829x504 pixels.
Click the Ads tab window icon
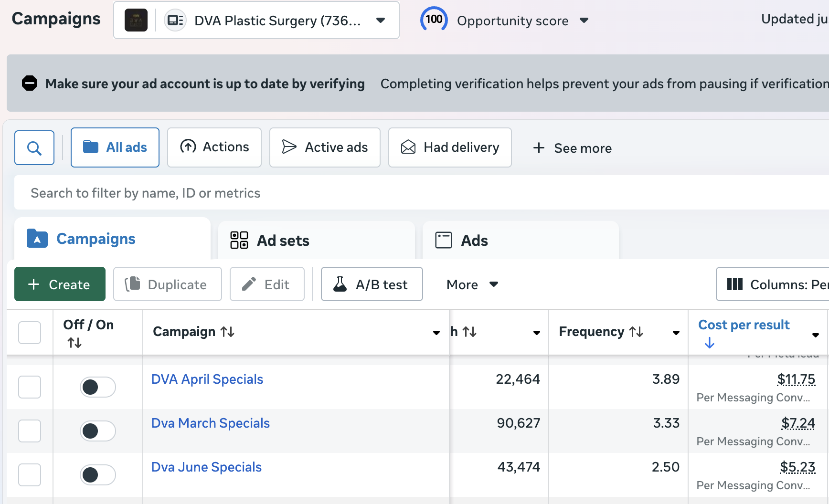pos(444,240)
